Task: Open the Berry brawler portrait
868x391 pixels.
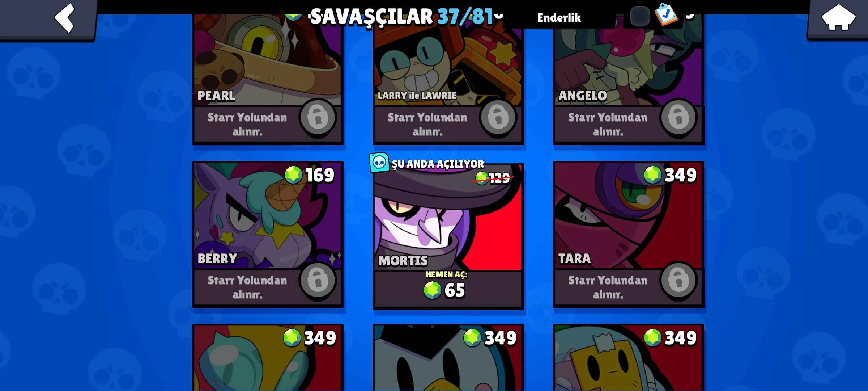Action: (268, 215)
